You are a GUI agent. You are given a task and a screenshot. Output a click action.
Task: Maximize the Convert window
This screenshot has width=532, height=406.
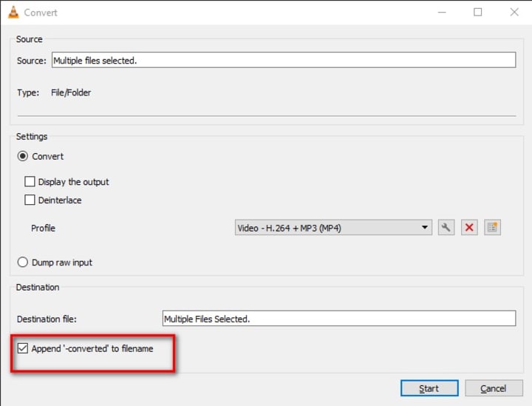point(478,13)
